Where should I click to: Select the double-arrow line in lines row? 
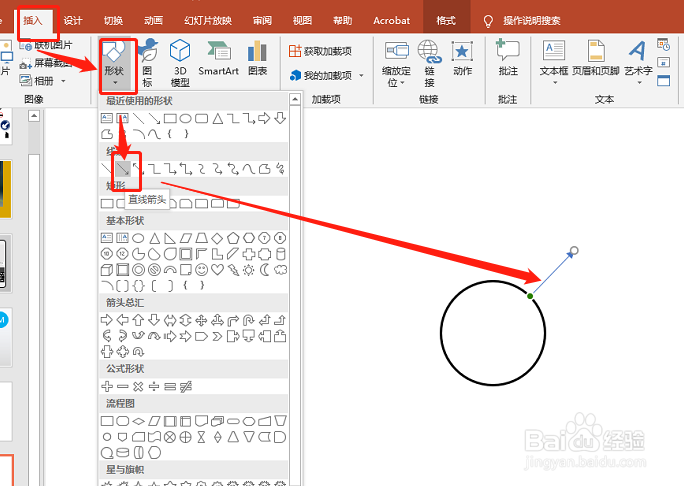click(x=138, y=168)
